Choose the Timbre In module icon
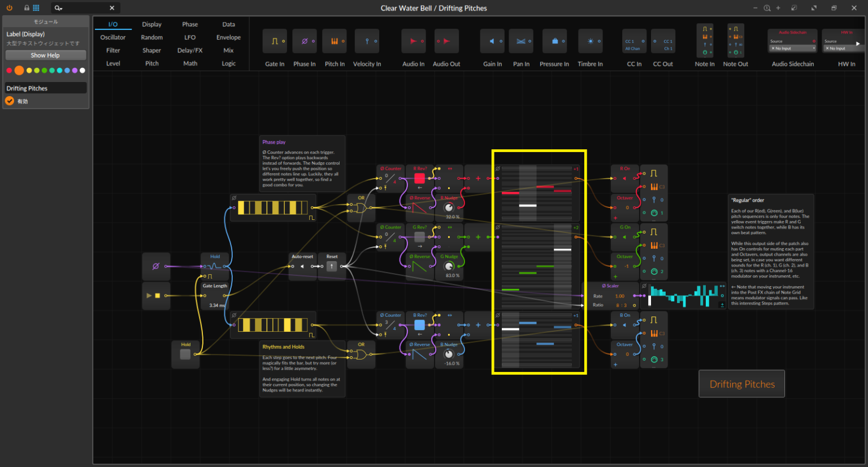The height and width of the screenshot is (467, 868). click(590, 41)
